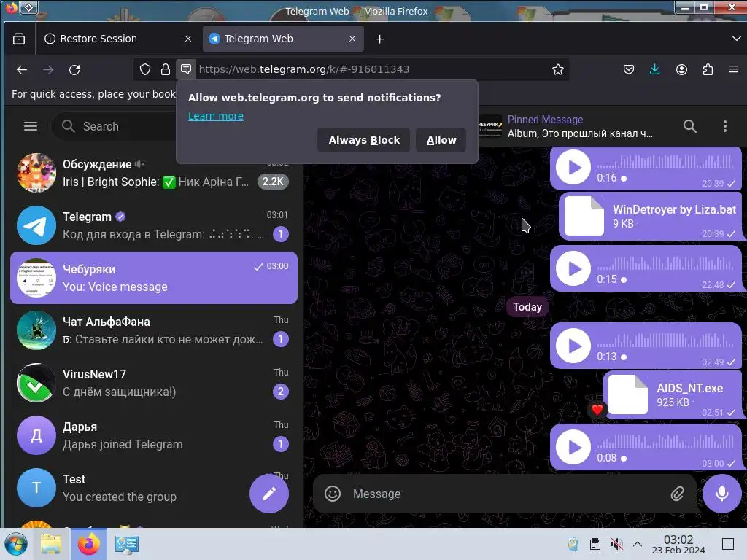Image resolution: width=747 pixels, height=560 pixels.
Task: Open the Pinned Message banner
Action: 567,126
